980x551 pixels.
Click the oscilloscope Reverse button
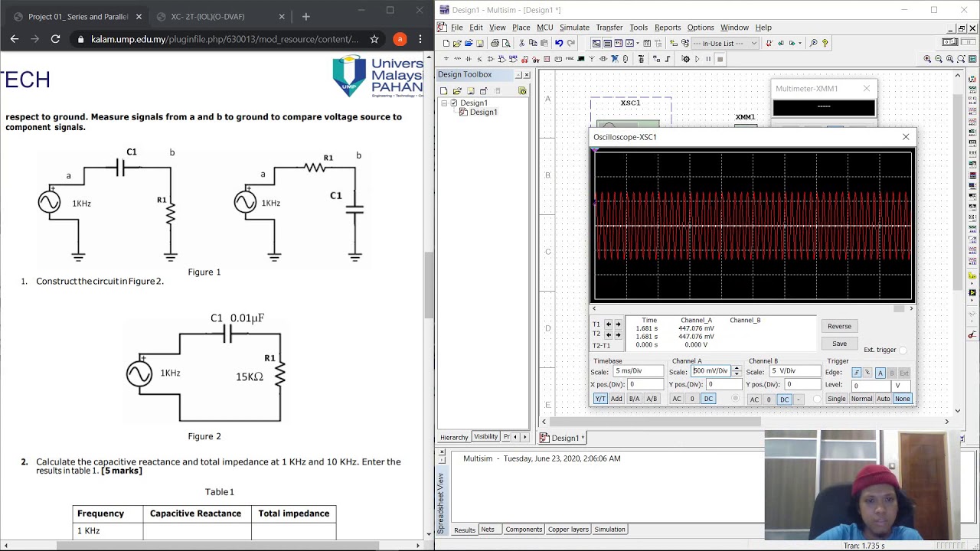(x=840, y=326)
